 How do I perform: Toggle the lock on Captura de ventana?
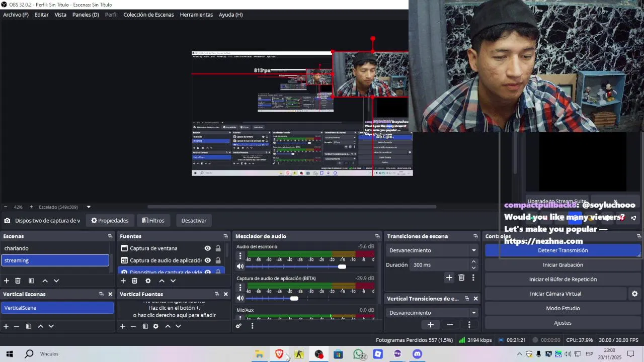[x=218, y=248]
